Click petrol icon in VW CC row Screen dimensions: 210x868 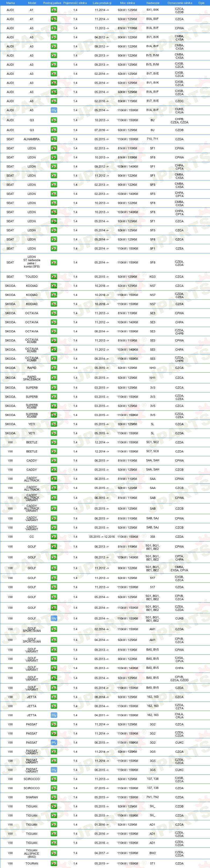(54, 536)
